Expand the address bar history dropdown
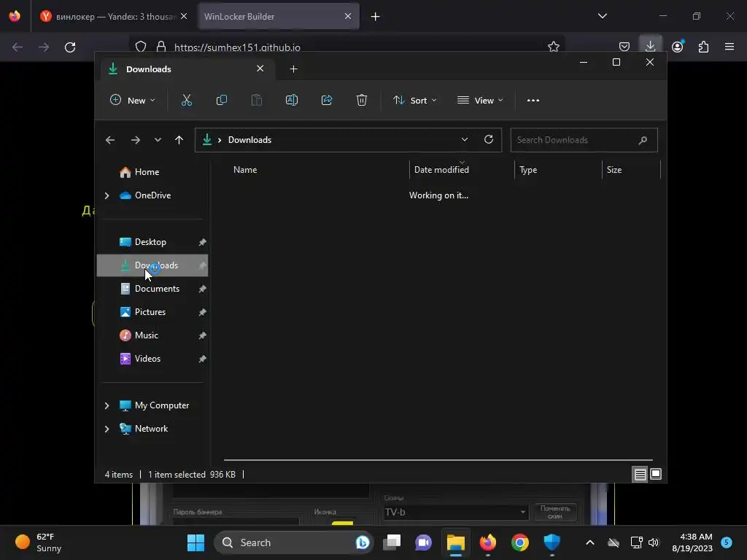 pos(465,139)
